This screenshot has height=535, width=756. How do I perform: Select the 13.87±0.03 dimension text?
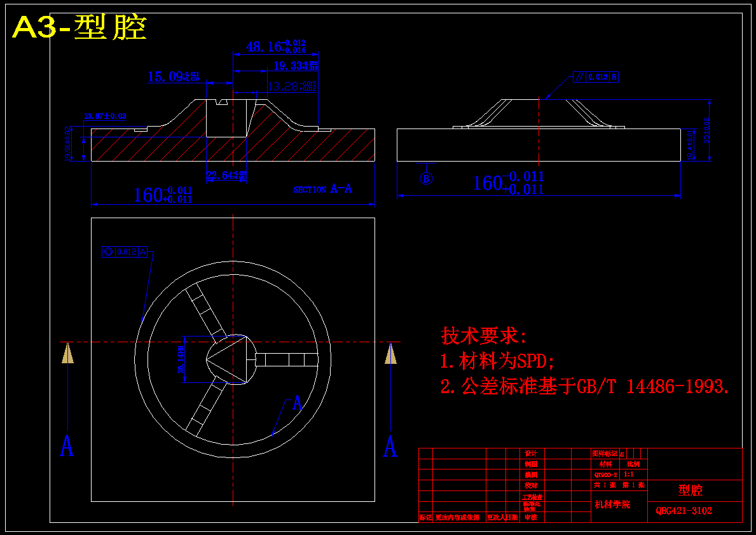(x=105, y=116)
